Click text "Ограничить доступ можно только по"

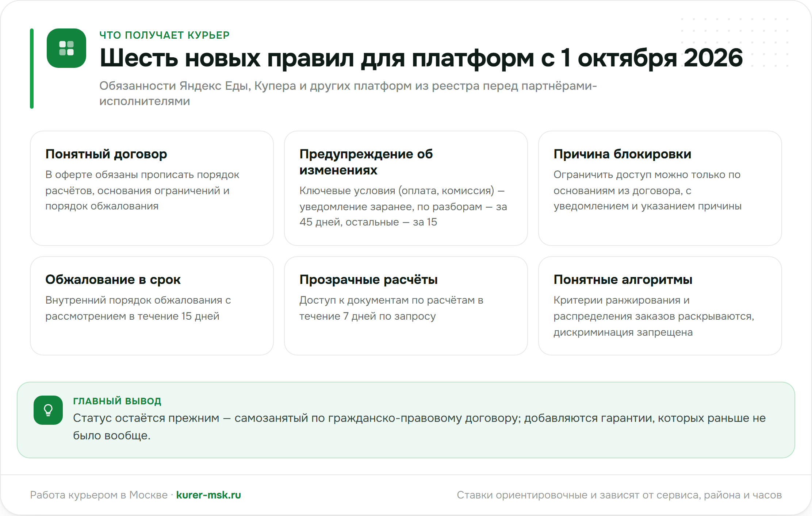tap(647, 175)
